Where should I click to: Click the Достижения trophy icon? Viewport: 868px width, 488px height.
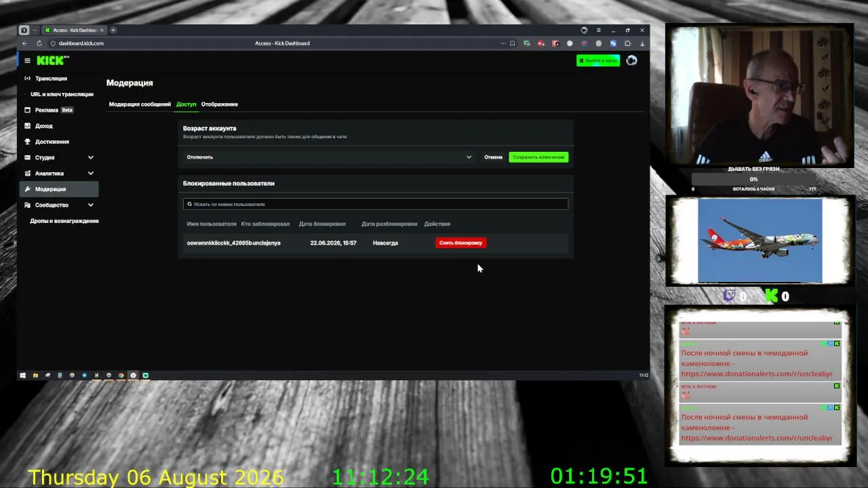(x=27, y=142)
